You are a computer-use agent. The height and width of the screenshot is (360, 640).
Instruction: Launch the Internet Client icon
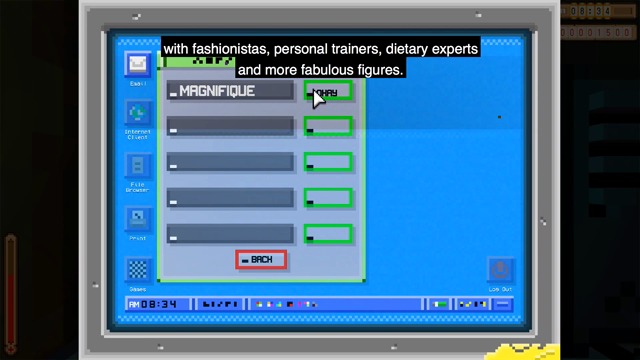click(138, 113)
